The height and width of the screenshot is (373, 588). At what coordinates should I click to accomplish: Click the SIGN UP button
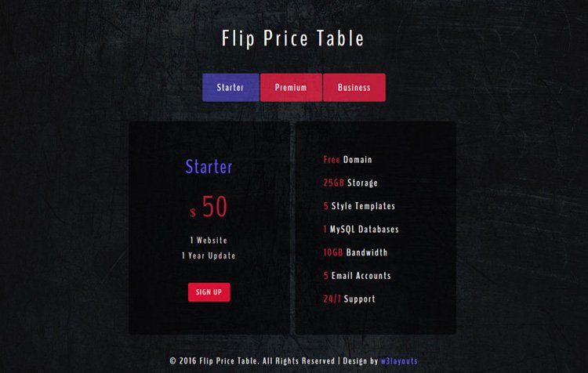(209, 292)
